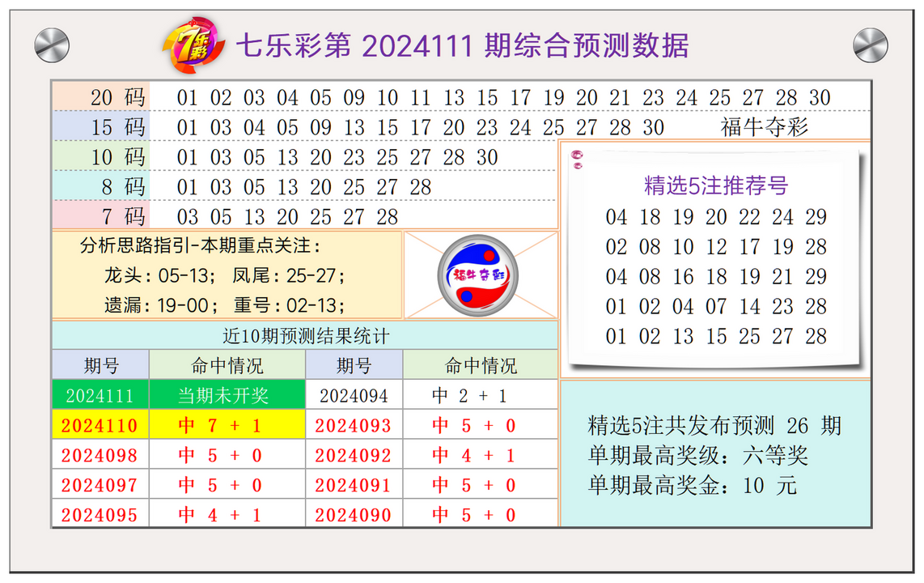Select the 精选5注推荐号 heading

tap(716, 185)
